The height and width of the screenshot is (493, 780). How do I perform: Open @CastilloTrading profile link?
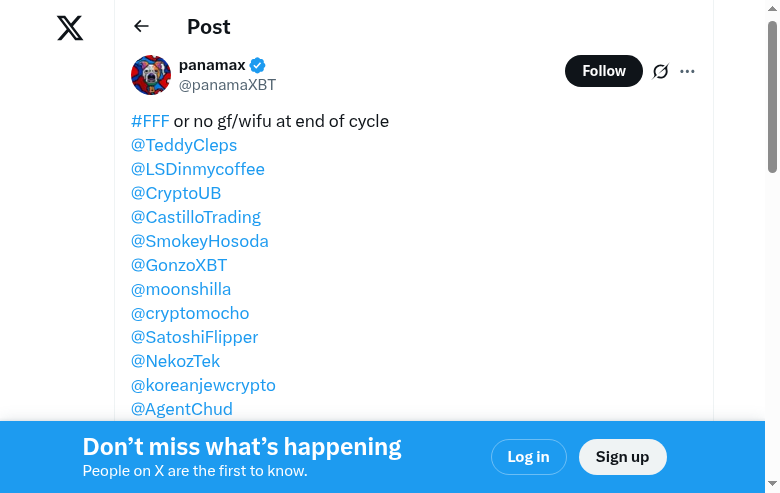point(196,217)
